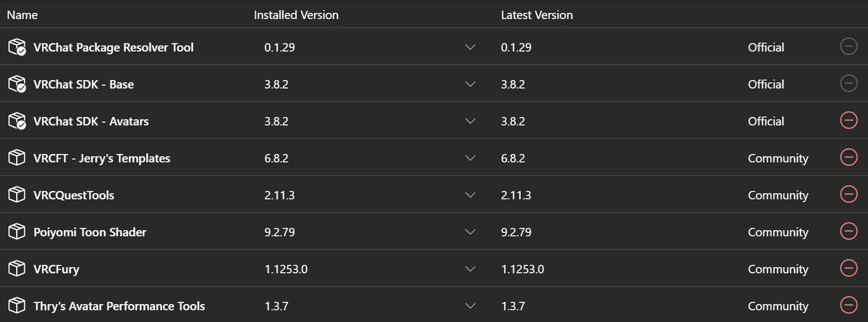Remove the VRChat SDK - Avatars package
The image size is (868, 322).
click(848, 120)
